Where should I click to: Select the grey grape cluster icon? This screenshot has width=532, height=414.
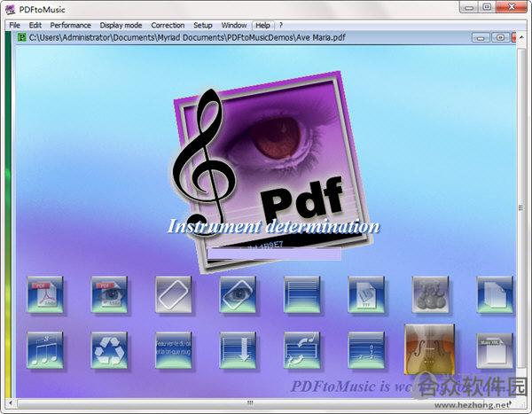coord(430,294)
